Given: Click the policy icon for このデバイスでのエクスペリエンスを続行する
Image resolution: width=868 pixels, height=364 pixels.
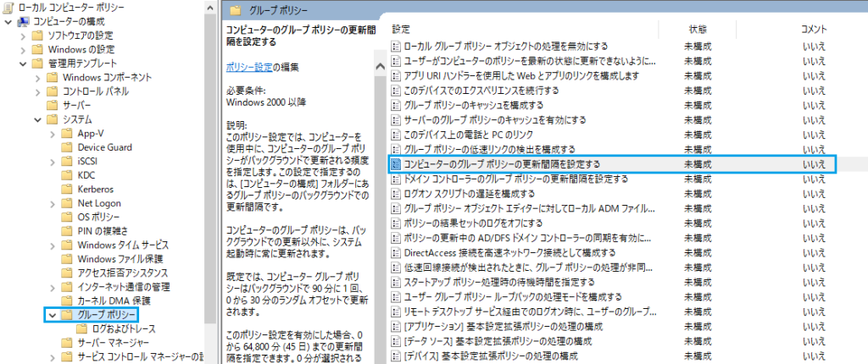Looking at the screenshot, I should pyautogui.click(x=395, y=91).
